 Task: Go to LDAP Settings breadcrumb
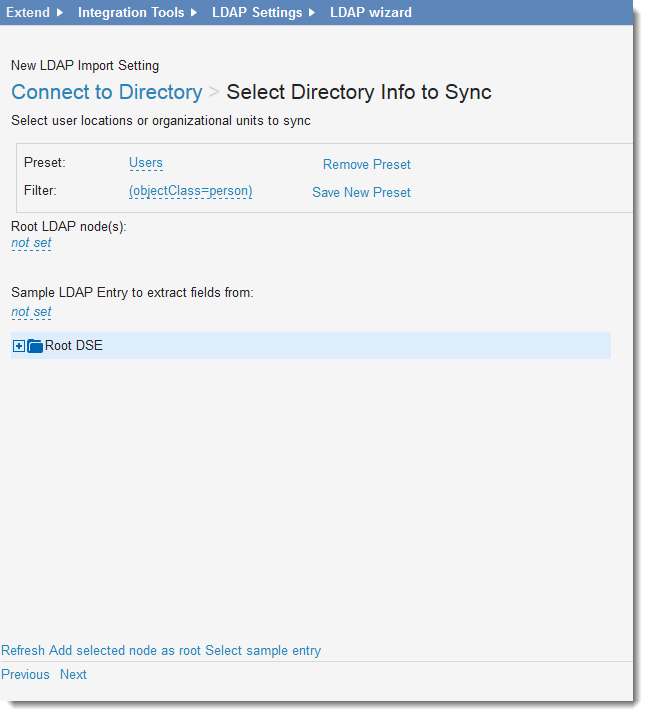257,13
